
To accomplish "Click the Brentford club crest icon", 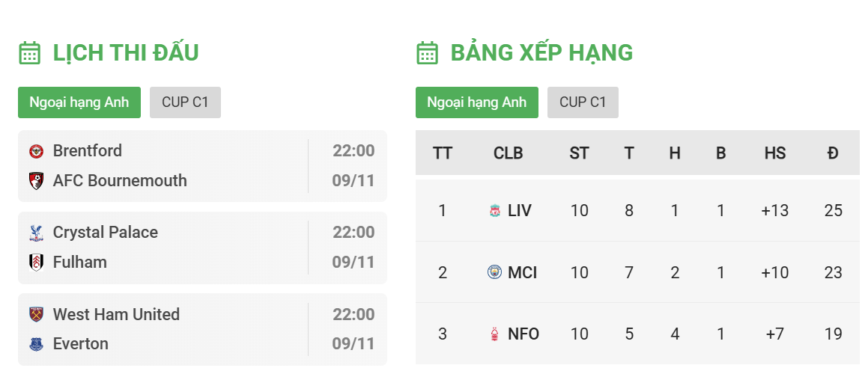I will (37, 151).
